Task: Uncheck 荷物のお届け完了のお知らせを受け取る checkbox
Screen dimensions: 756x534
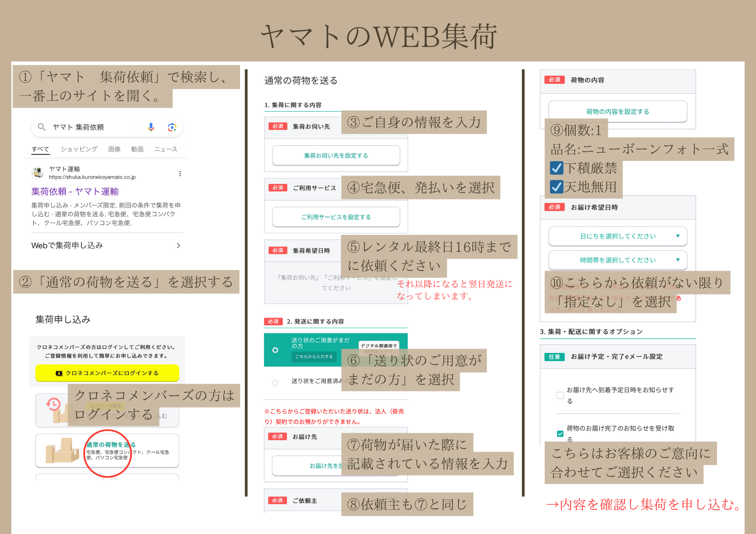Action: [560, 434]
